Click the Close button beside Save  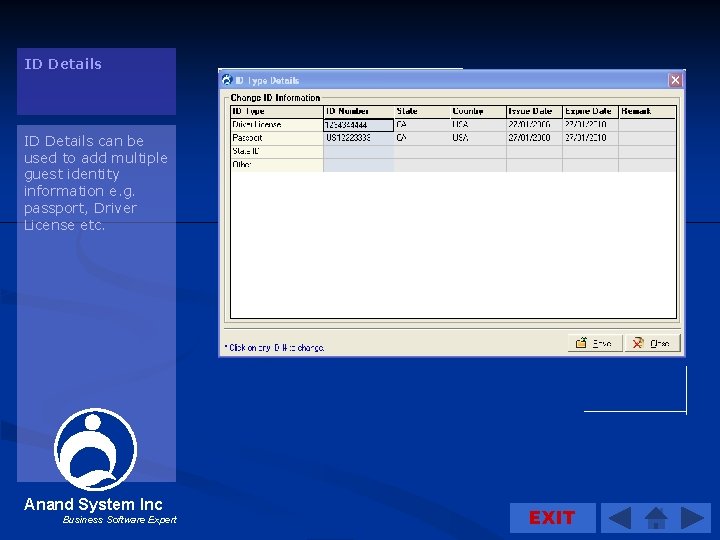pyautogui.click(x=652, y=343)
